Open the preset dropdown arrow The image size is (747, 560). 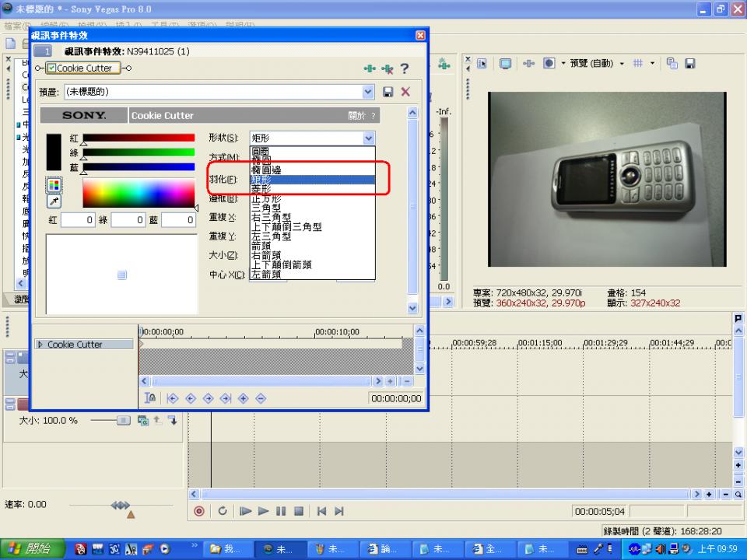pos(368,92)
